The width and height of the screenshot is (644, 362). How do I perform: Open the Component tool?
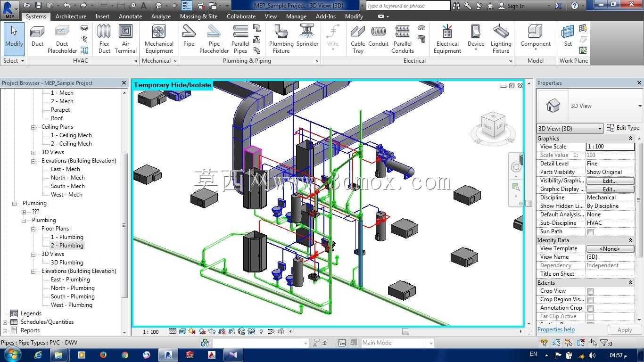pos(535,39)
